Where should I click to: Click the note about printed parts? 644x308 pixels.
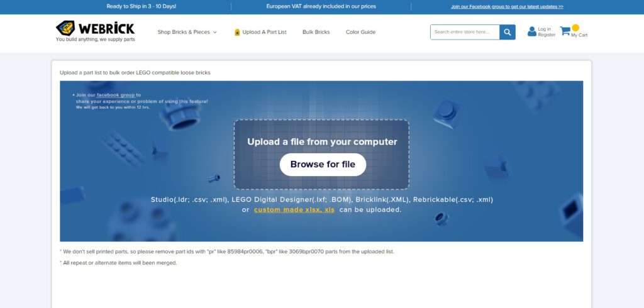pyautogui.click(x=226, y=251)
